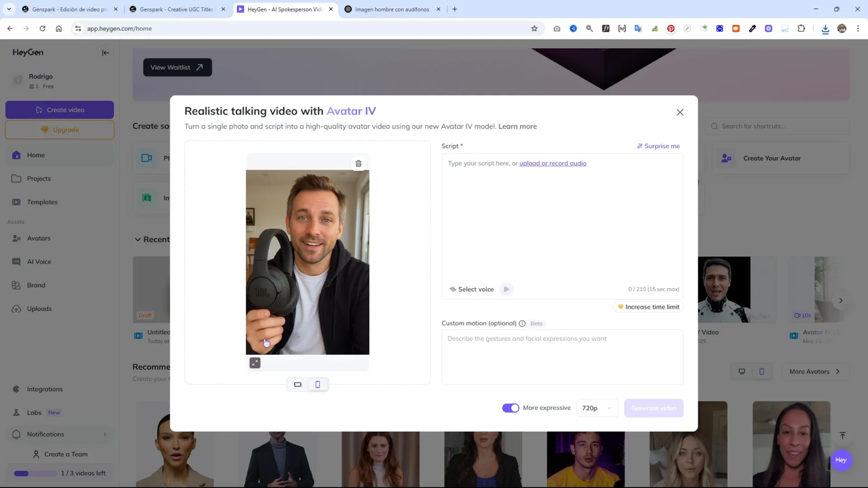This screenshot has width=868, height=488.
Task: Switch aspect ratio to landscape orientation
Action: pyautogui.click(x=298, y=384)
